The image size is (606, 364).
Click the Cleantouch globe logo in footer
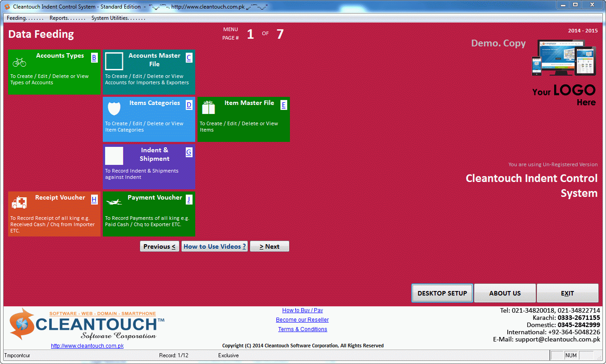[x=23, y=323]
